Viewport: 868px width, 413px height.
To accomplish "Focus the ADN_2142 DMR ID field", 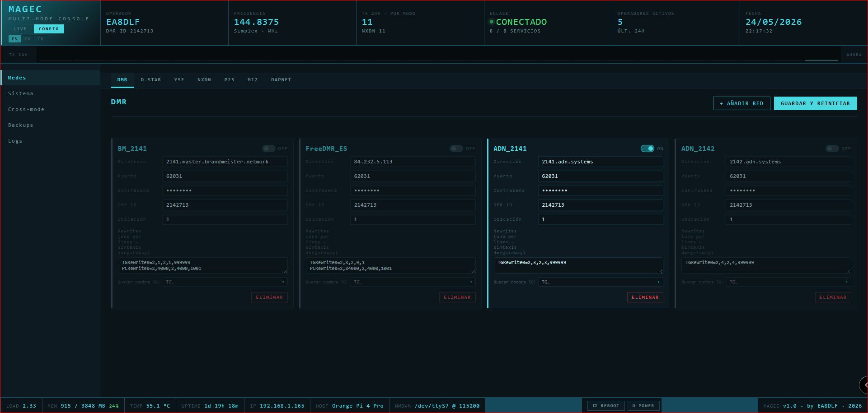I will (x=788, y=205).
